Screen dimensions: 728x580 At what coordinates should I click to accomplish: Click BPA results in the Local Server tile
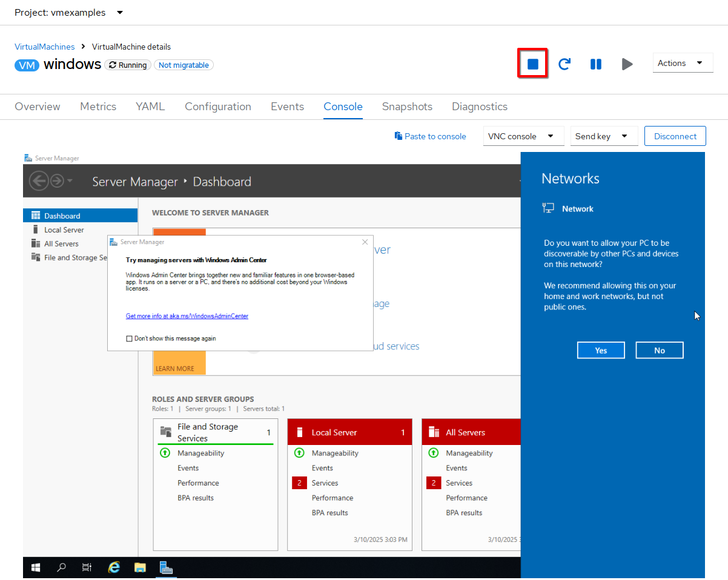point(330,513)
